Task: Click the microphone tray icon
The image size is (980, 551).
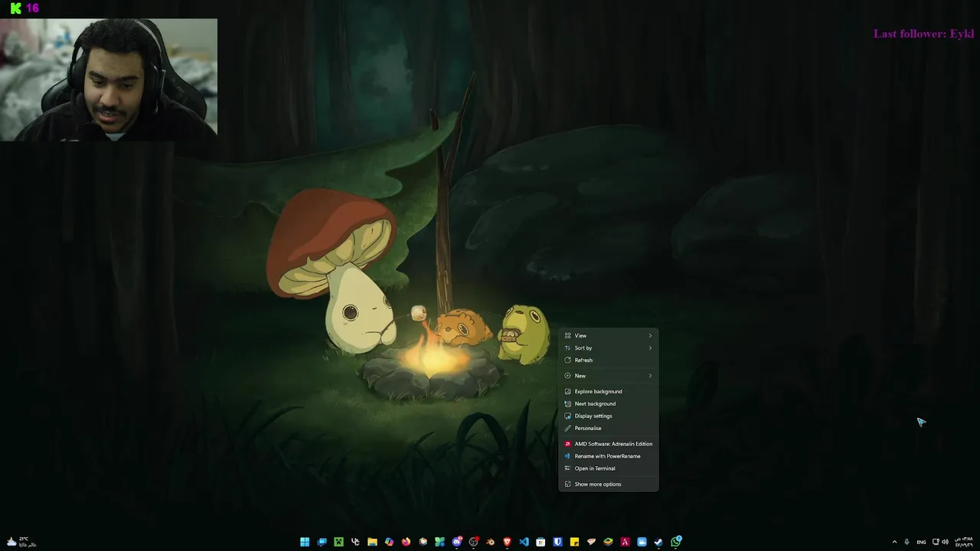Action: [x=907, y=542]
